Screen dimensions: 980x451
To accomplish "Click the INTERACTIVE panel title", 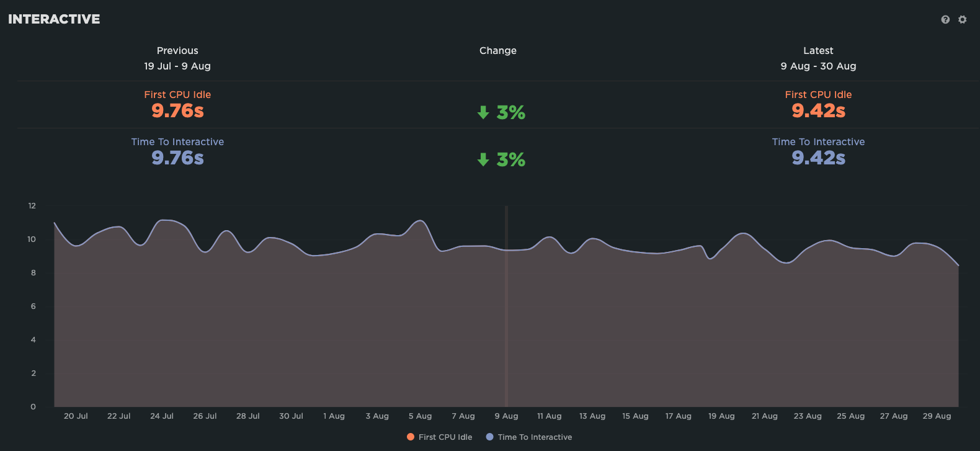I will coord(54,19).
